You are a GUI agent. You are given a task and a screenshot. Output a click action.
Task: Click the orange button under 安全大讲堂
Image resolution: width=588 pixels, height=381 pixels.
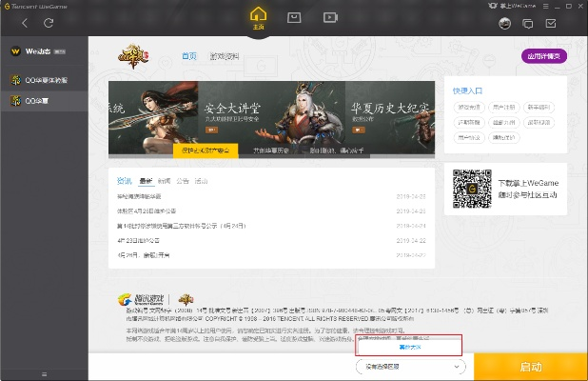(211, 130)
